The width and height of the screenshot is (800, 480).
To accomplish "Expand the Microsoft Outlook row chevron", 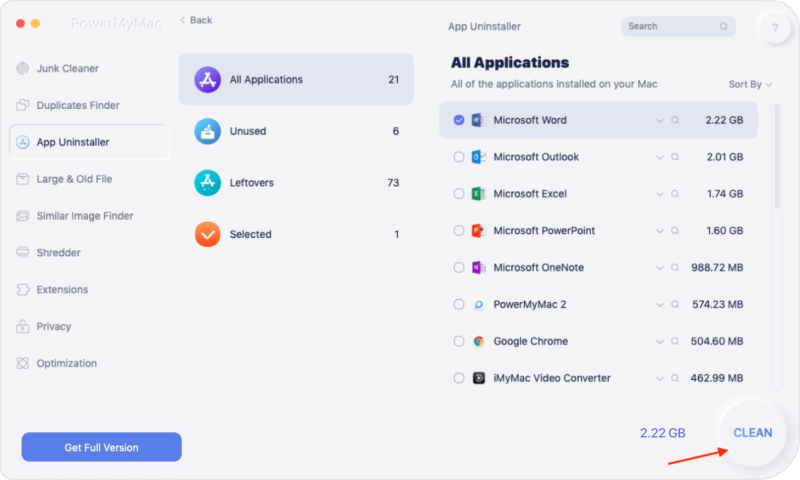I will (x=660, y=158).
